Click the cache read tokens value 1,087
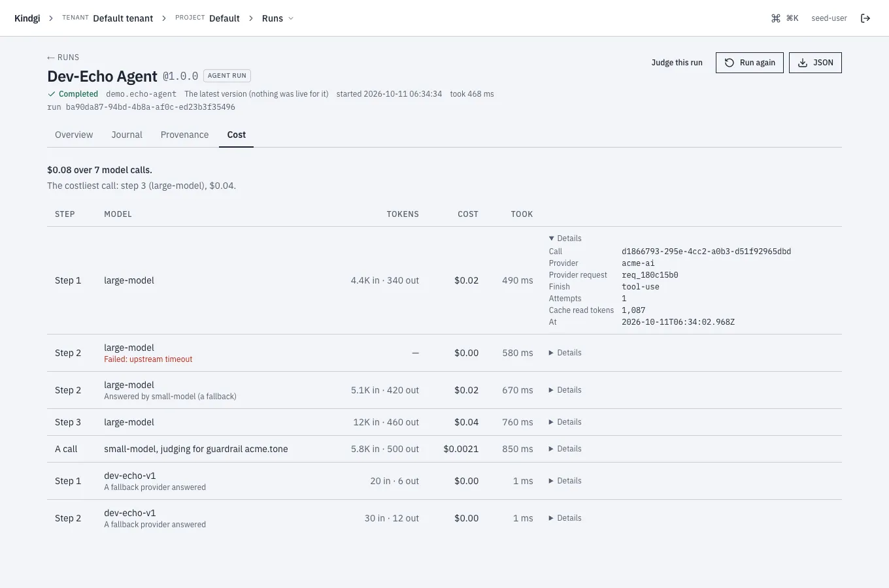This screenshot has height=588, width=889. click(633, 310)
